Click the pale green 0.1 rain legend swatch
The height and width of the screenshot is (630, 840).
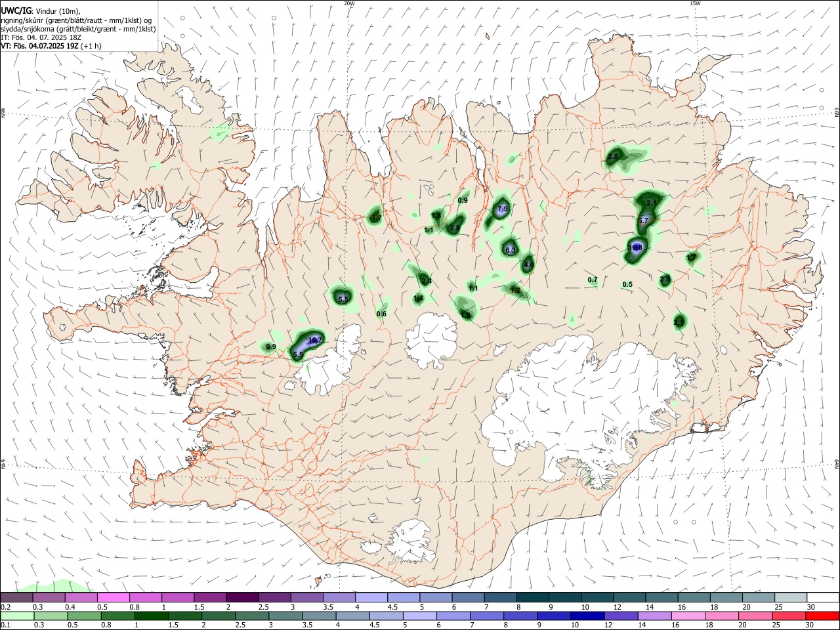coord(17,616)
